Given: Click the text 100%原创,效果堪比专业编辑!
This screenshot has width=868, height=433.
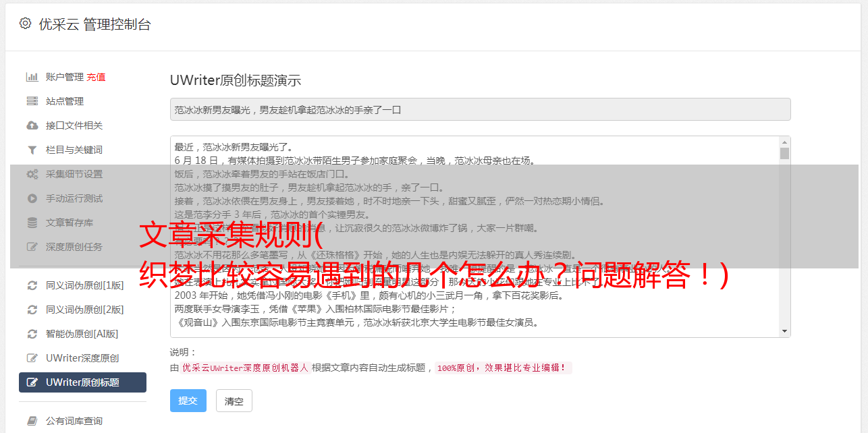Looking at the screenshot, I should point(503,368).
